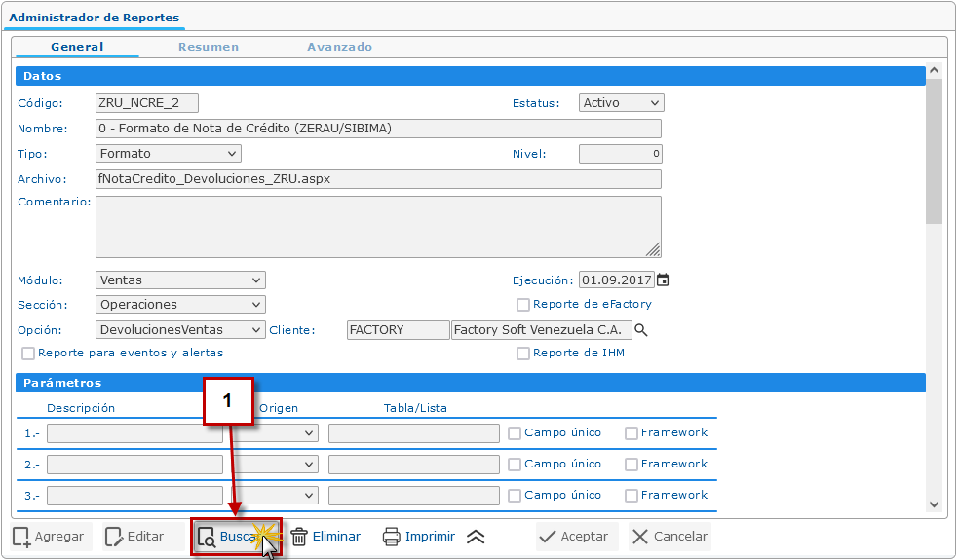Switch to the Avanzado tab

point(339,47)
